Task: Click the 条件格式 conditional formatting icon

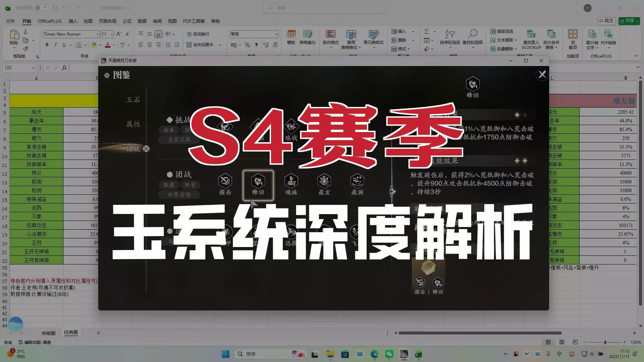Action: (x=330, y=35)
